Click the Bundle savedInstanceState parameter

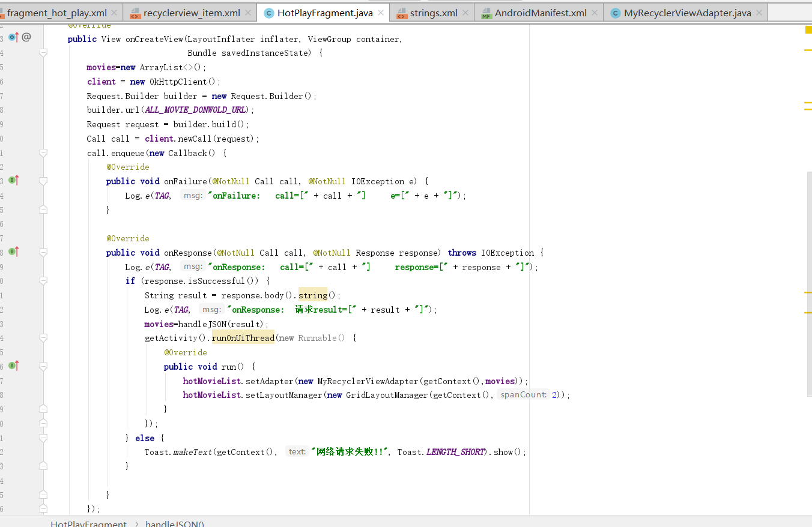click(x=249, y=53)
